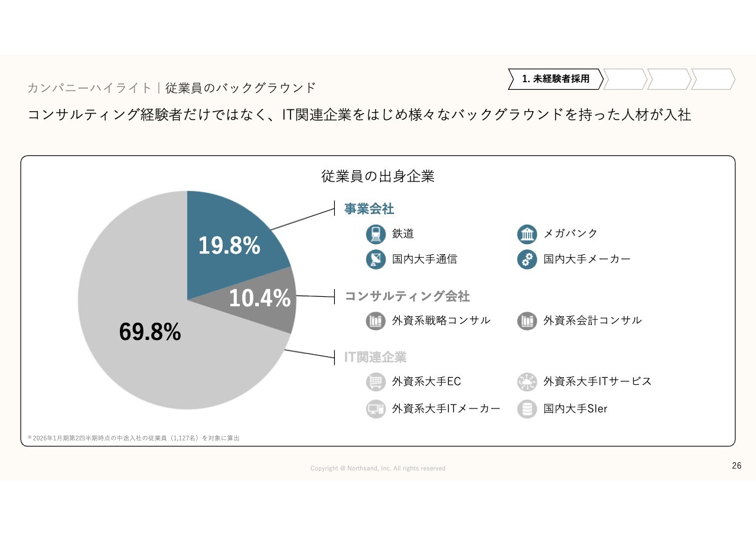Click the foreign accounting consulting icon
The height and width of the screenshot is (535, 756).
point(527,320)
